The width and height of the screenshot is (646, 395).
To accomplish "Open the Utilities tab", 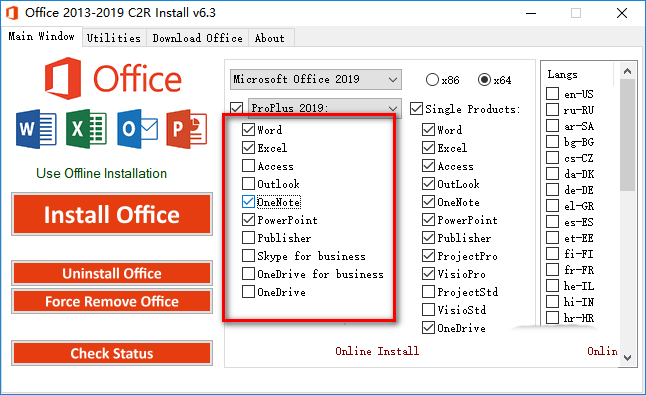I will [114, 38].
